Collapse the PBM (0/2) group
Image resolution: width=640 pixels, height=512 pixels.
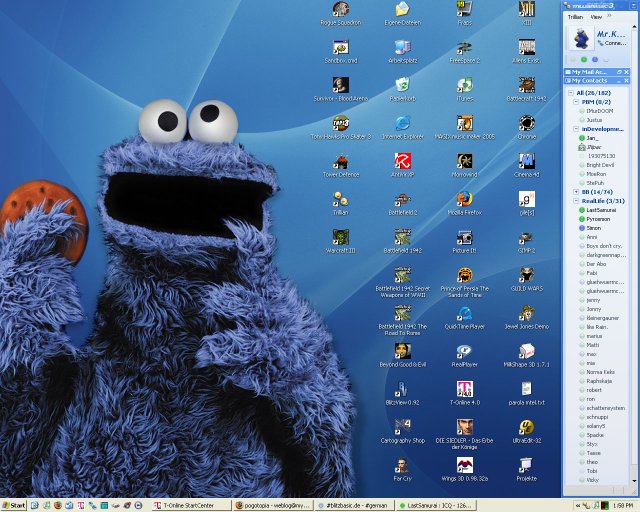[576, 102]
